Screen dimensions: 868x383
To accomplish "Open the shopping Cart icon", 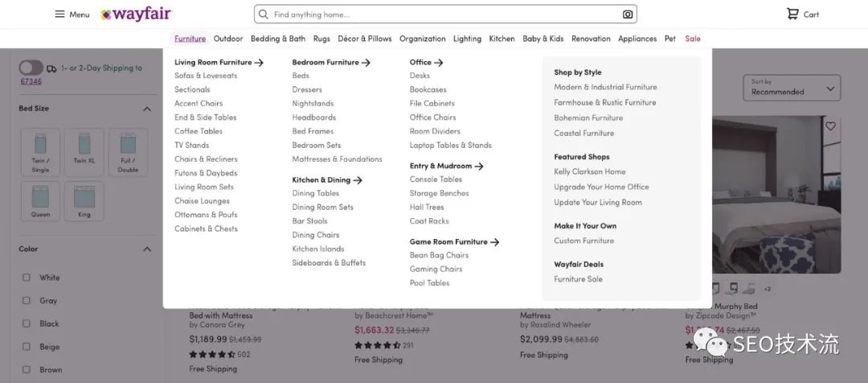I will [x=792, y=14].
